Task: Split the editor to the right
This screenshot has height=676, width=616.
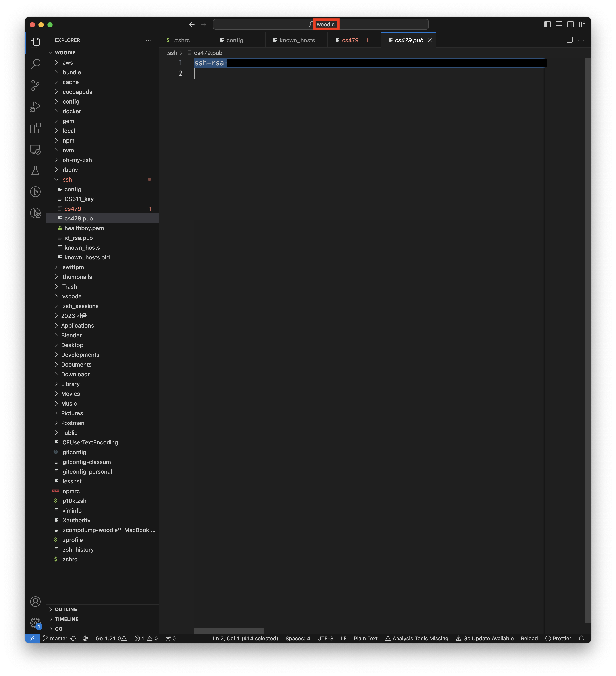Action: coord(569,40)
